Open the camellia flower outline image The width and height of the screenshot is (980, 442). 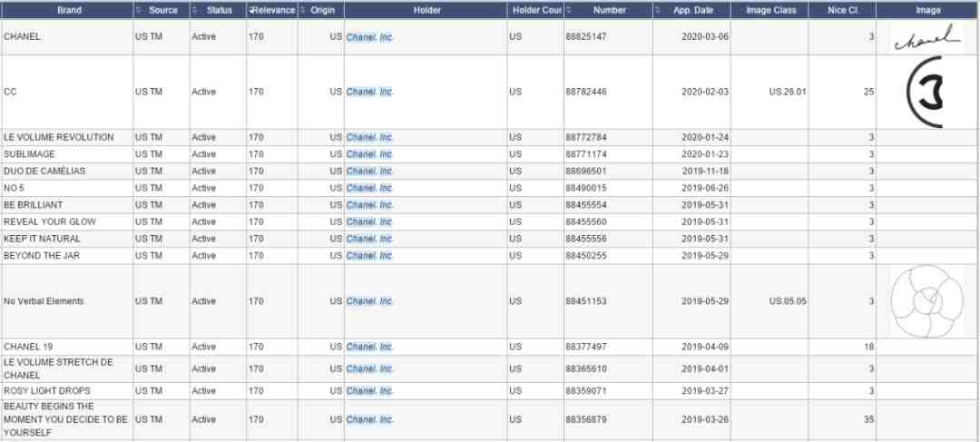[926, 301]
